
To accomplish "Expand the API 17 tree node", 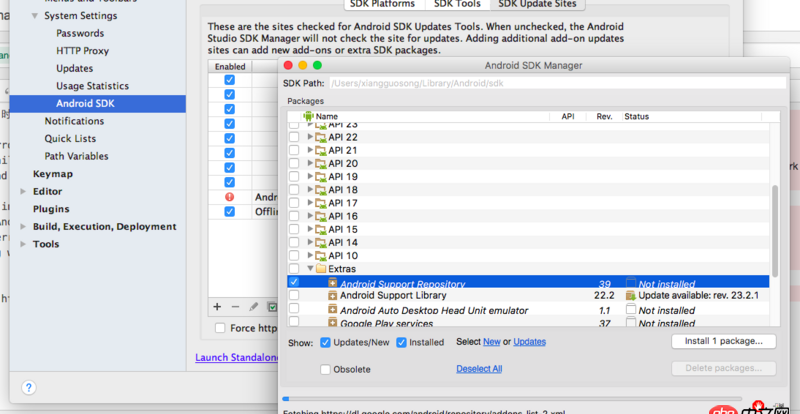I will click(x=310, y=203).
